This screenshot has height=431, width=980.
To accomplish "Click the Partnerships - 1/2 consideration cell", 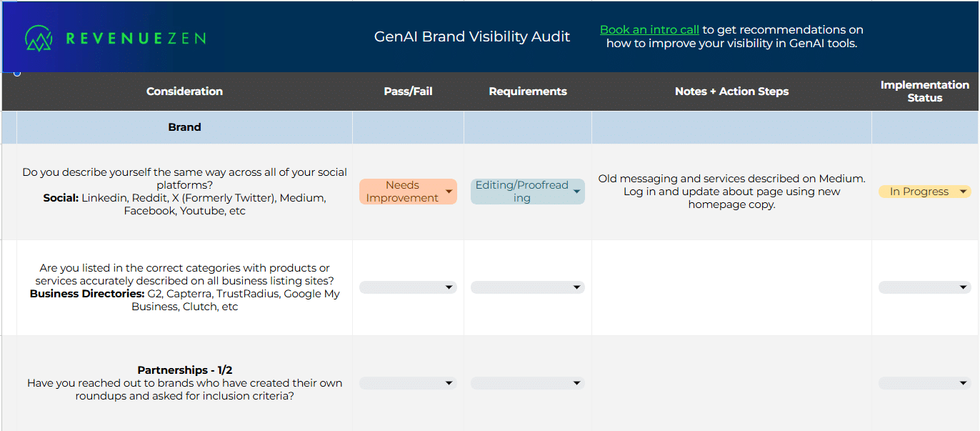I will point(184,383).
